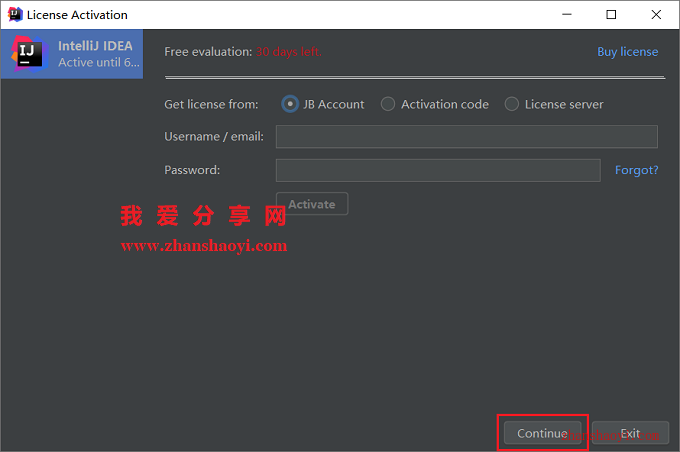Minimize the License Activation window
Screen dimensions: 680x452
(x=567, y=14)
